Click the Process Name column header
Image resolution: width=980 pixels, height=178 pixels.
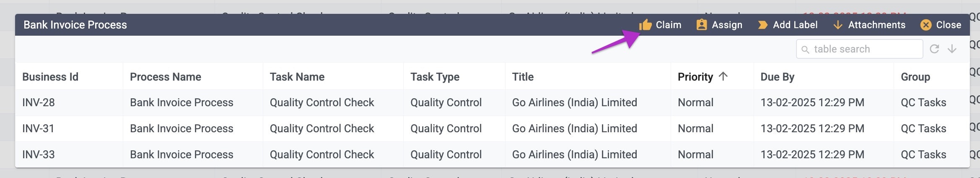(166, 77)
